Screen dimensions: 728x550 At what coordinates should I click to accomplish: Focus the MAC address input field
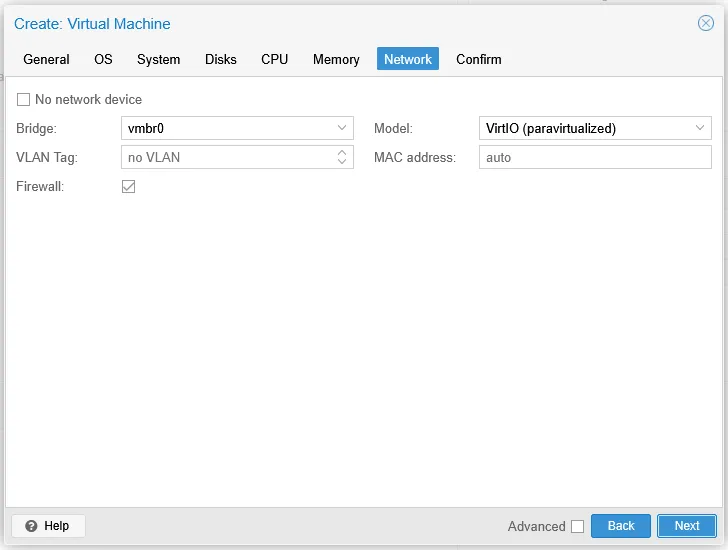(595, 157)
